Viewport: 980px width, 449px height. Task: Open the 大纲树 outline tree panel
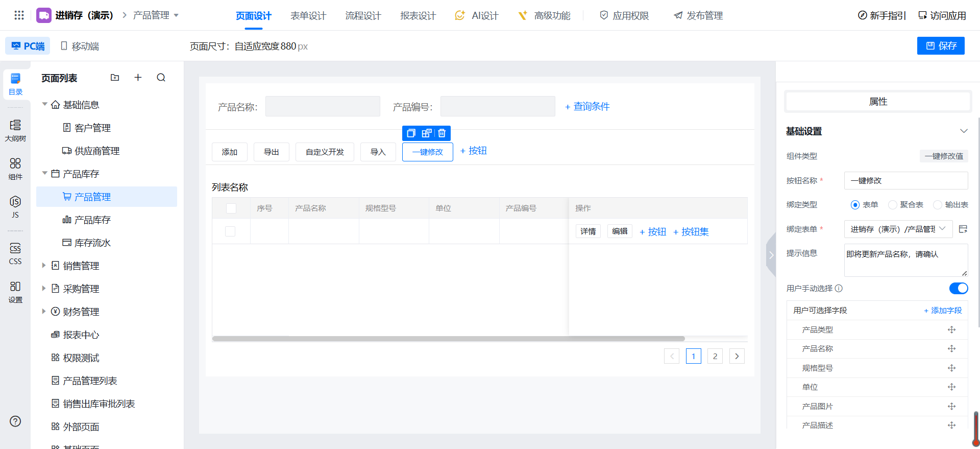(x=15, y=130)
